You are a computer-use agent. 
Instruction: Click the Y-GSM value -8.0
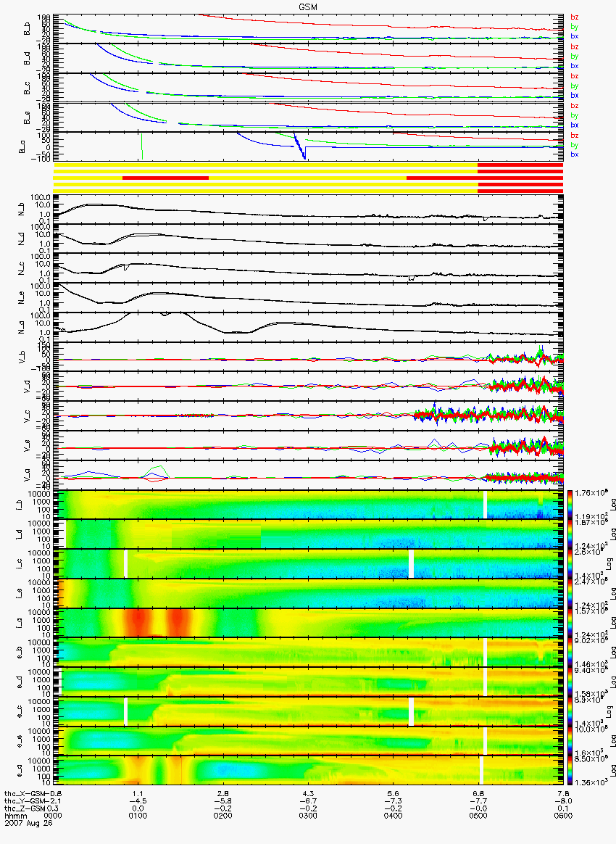click(x=563, y=800)
